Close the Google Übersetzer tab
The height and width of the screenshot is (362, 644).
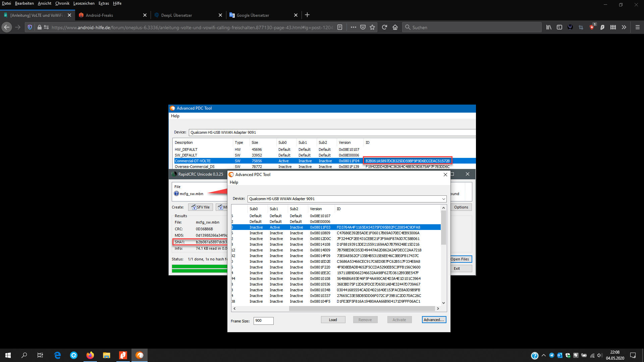[296, 15]
